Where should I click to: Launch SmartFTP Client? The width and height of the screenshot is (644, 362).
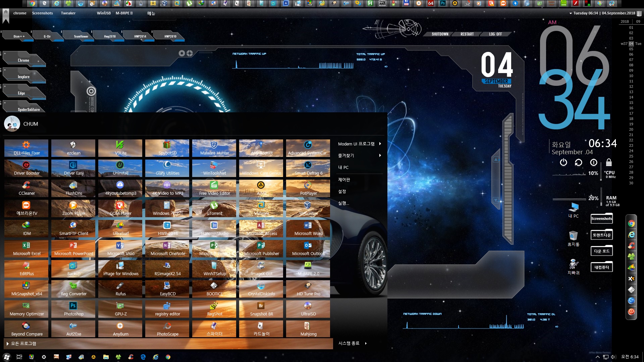tap(73, 229)
